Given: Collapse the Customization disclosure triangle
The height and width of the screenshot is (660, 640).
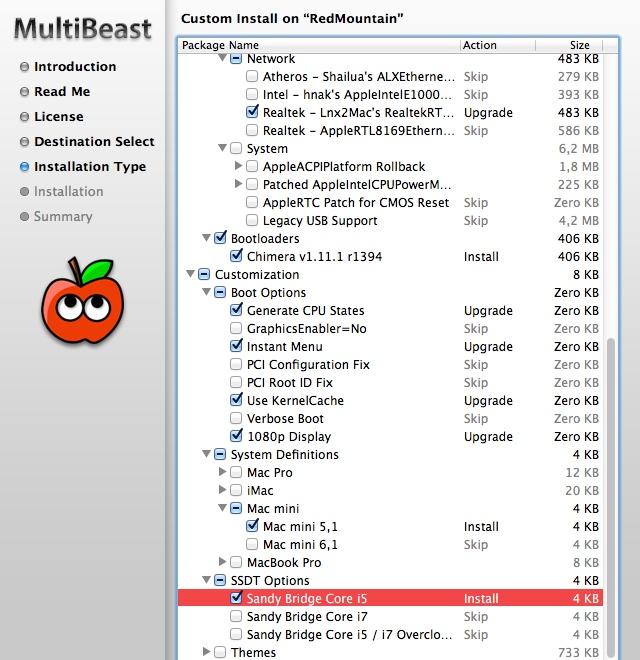Looking at the screenshot, I should tap(190, 274).
